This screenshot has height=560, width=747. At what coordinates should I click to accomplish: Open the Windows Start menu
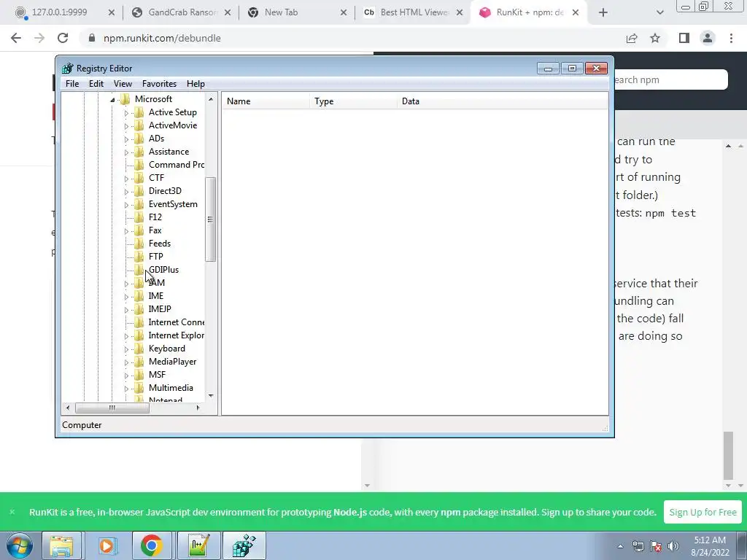pos(20,545)
